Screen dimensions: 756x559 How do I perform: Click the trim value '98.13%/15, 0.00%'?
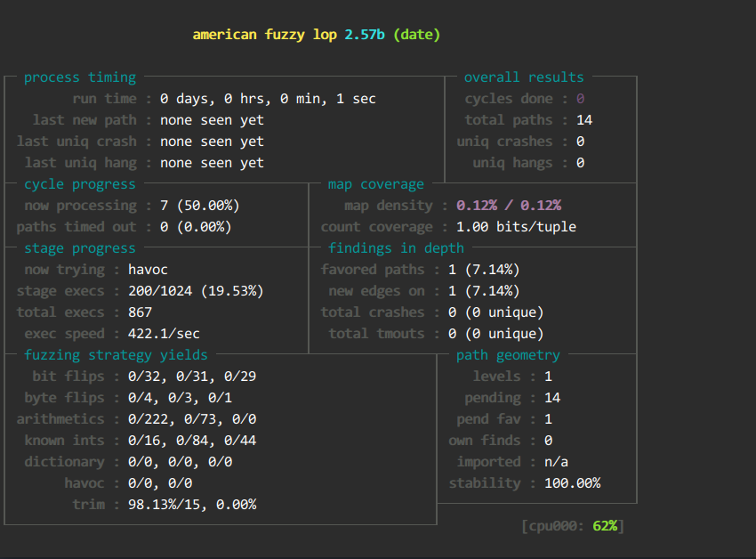tap(192, 504)
